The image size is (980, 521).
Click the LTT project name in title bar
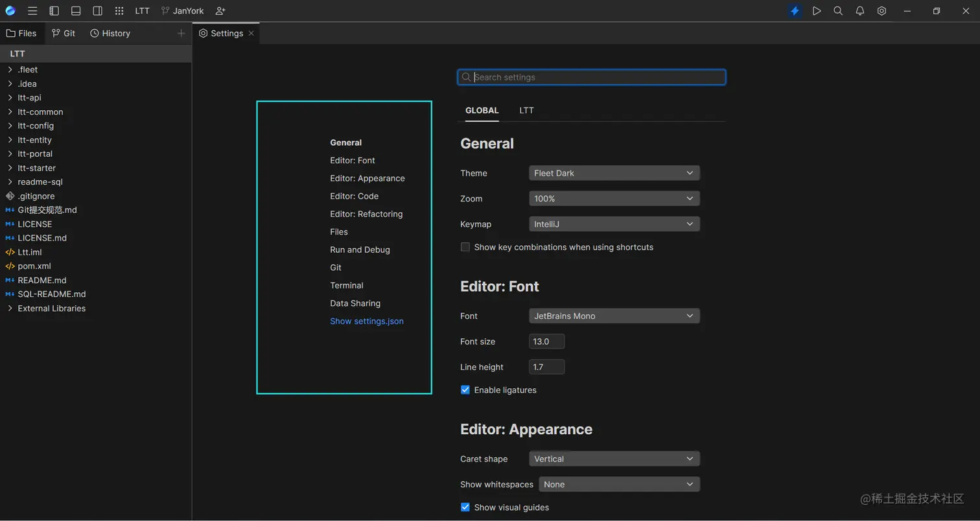[x=143, y=11]
